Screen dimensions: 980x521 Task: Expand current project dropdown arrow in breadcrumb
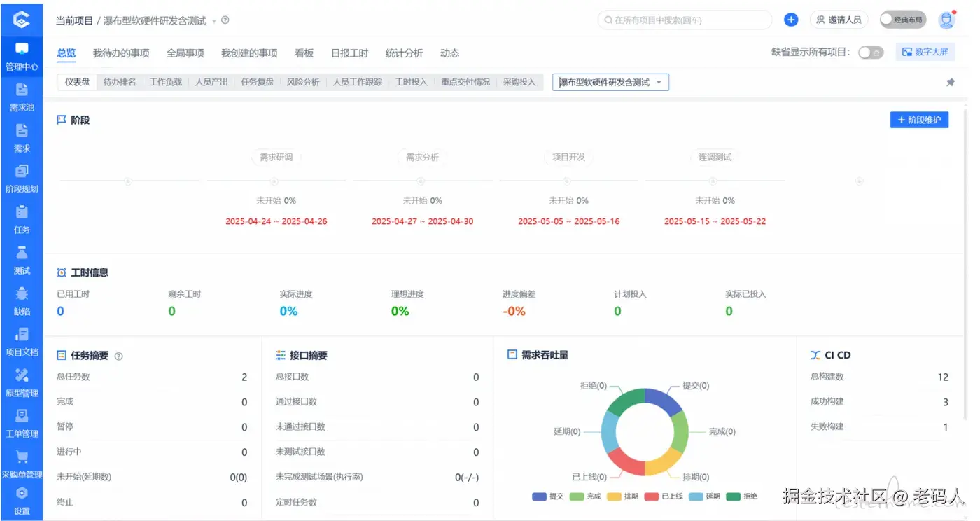click(x=214, y=21)
